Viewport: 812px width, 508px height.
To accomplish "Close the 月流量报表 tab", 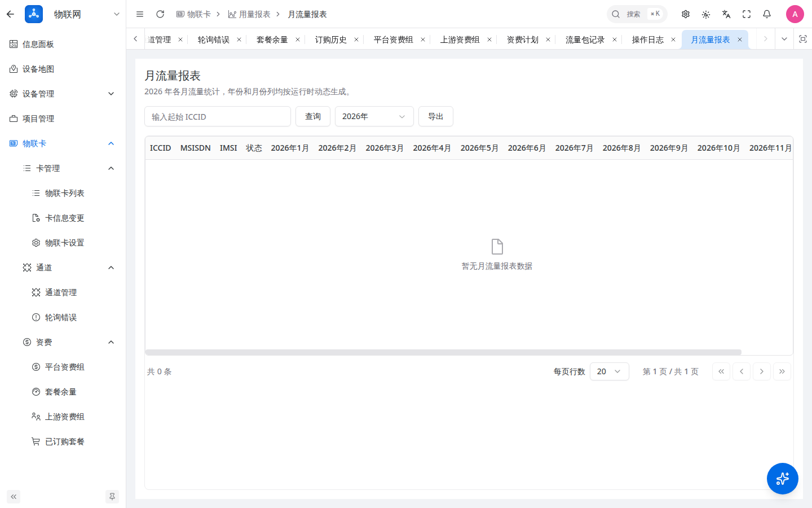I will [x=740, y=40].
